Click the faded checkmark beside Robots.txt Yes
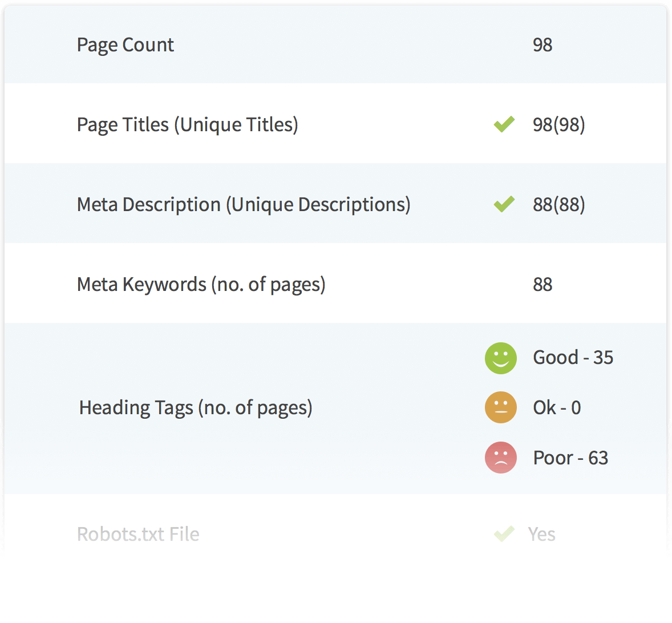672x623 pixels. click(504, 533)
